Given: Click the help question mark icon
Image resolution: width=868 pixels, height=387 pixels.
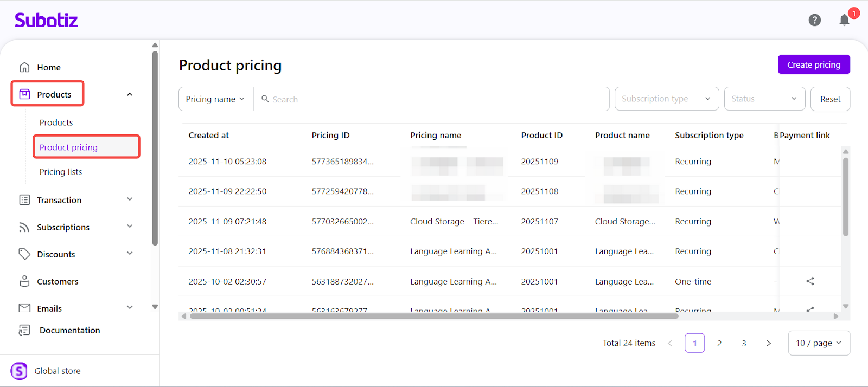Looking at the screenshot, I should pyautogui.click(x=814, y=20).
